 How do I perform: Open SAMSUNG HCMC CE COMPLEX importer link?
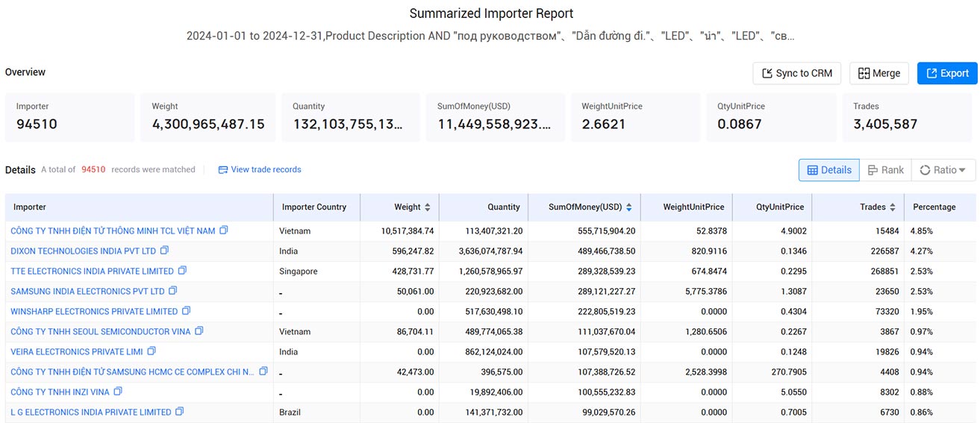tap(133, 372)
